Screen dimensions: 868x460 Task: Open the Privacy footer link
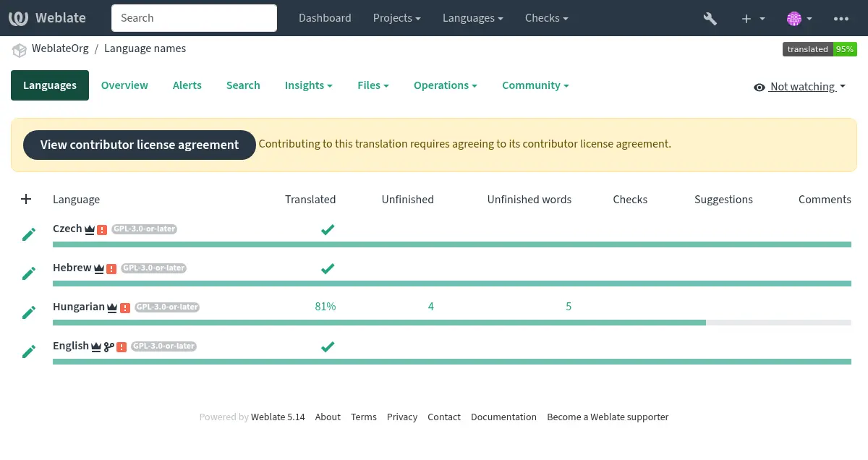(x=402, y=417)
